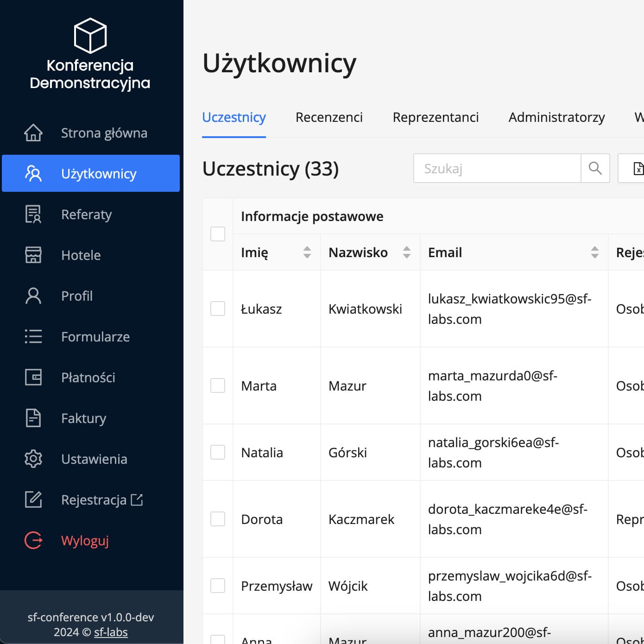
Task: Check the row for Przemysław Wójcik
Action: pos(218,586)
